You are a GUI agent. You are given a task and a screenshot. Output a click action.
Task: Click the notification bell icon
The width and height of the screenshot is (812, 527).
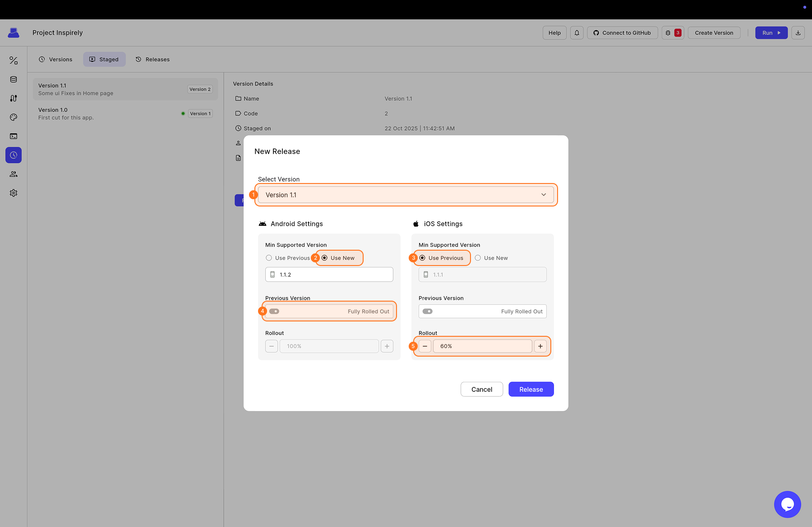(x=577, y=33)
